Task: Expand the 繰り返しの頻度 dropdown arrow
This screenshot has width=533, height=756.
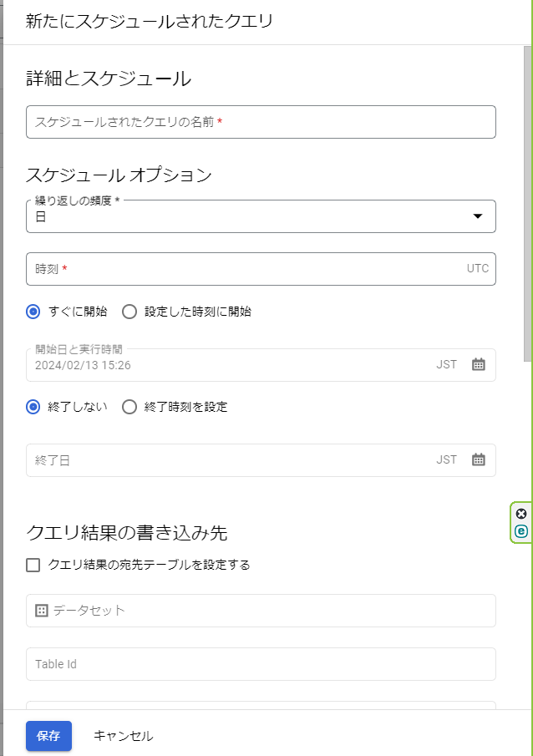Action: pyautogui.click(x=478, y=216)
